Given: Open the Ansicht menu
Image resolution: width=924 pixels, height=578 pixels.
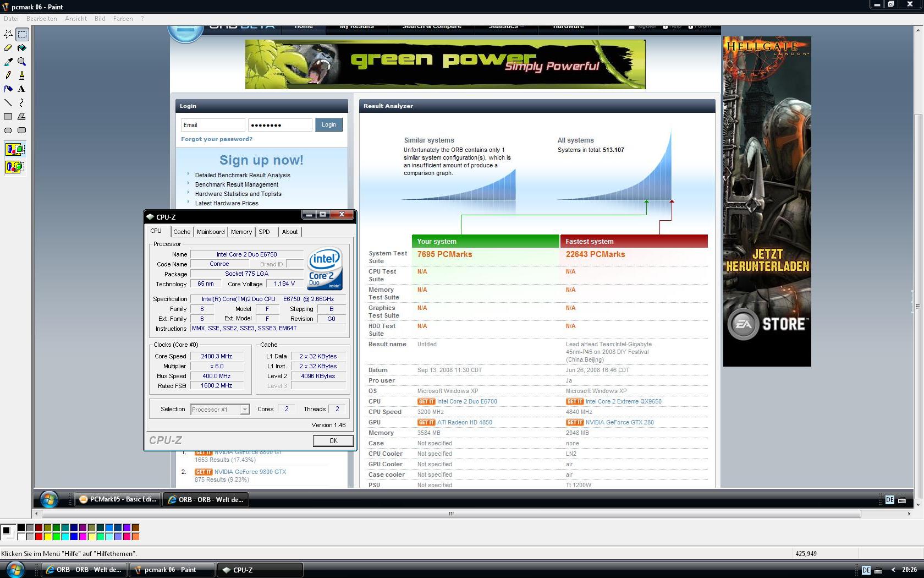Looking at the screenshot, I should (76, 19).
